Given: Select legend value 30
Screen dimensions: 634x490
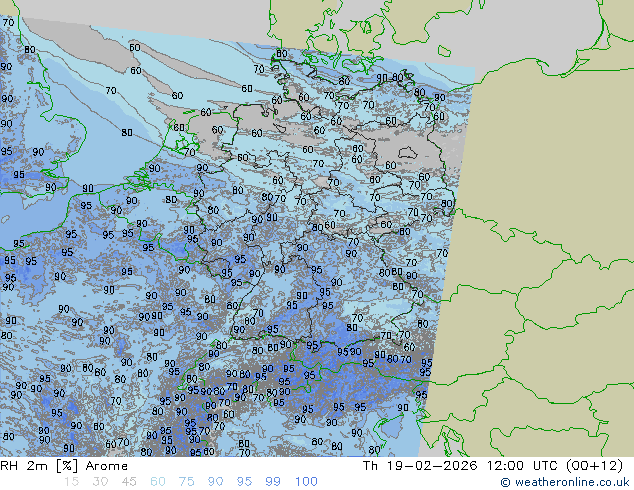Looking at the screenshot, I should tap(100, 482).
